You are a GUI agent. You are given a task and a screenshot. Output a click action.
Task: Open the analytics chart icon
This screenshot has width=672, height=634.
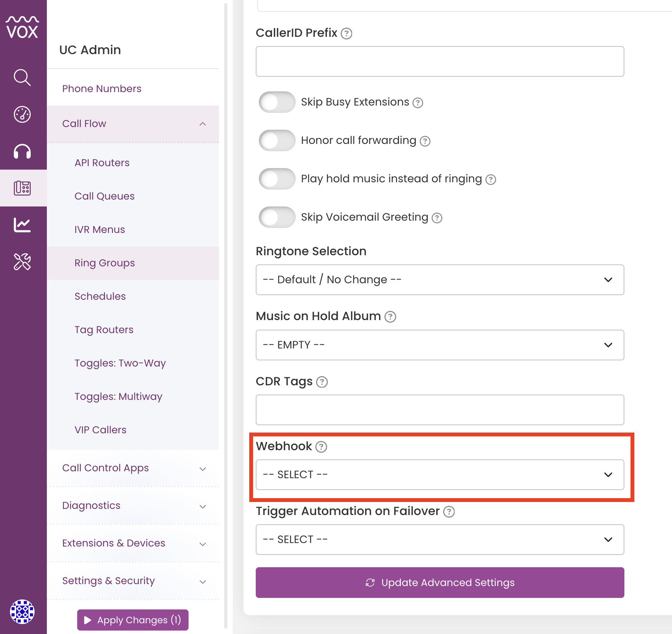[x=22, y=225]
